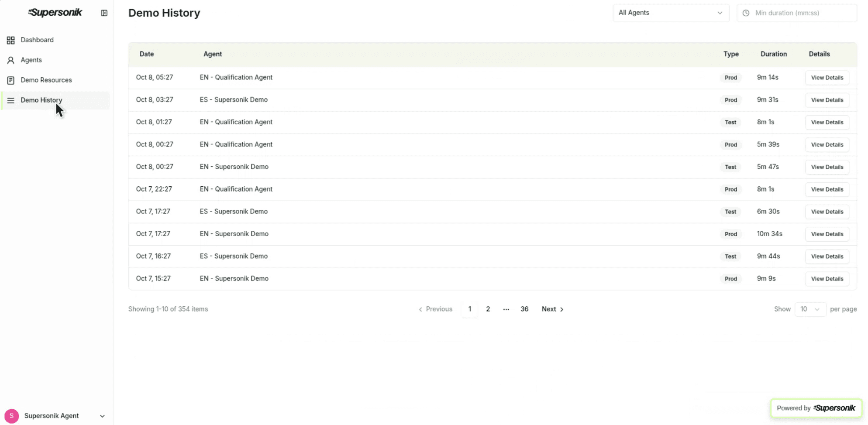
Task: Click the date Oct 8, 03:27
Action: [155, 99]
